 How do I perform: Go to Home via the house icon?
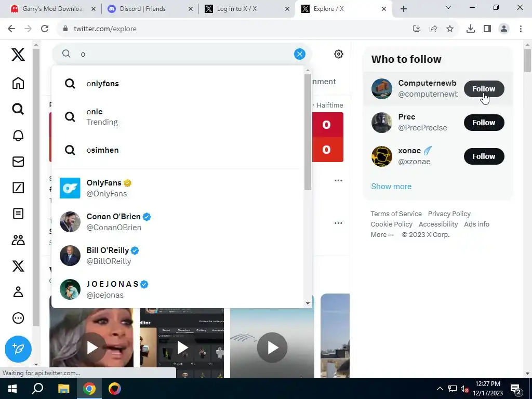[18, 83]
